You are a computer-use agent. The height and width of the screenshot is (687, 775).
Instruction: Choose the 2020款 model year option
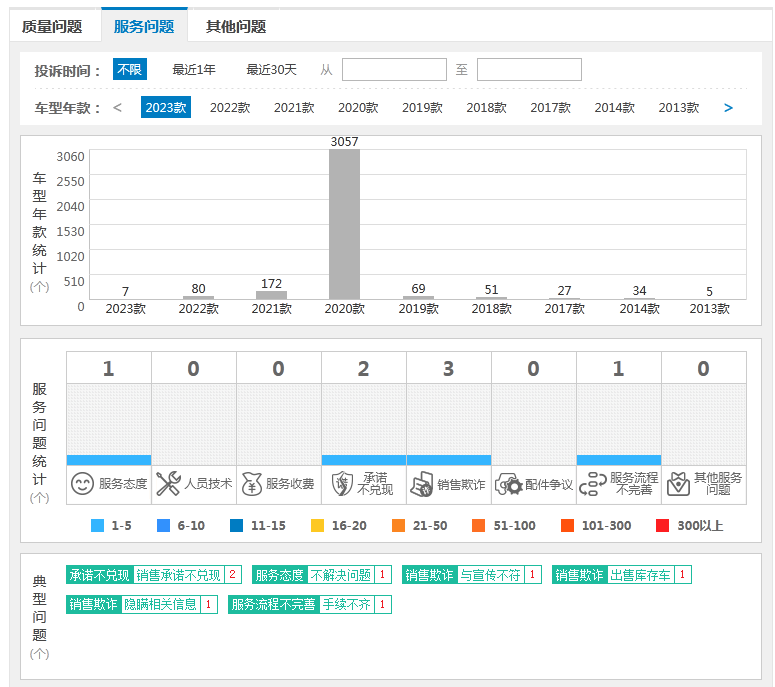358,108
